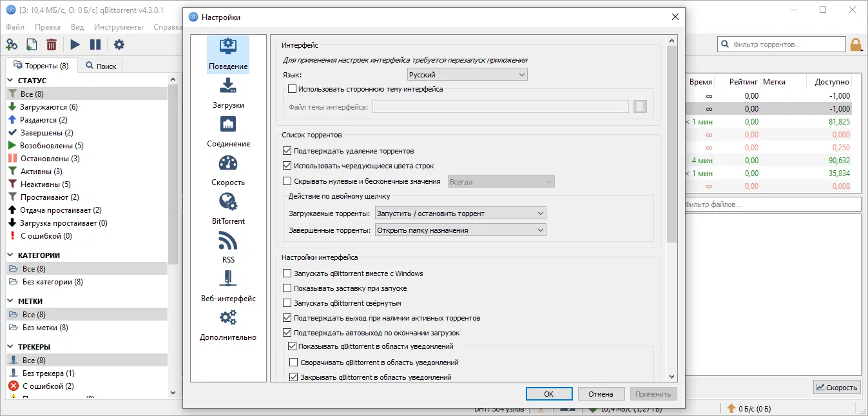Click the add torrent file toolbar icon
The height and width of the screenshot is (416, 868).
pyautogui.click(x=32, y=45)
